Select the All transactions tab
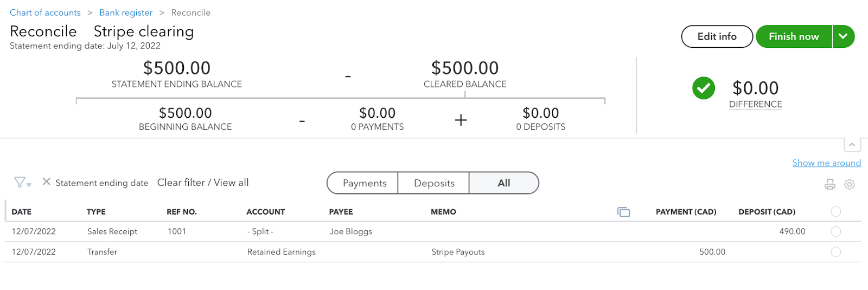The image size is (868, 290). pos(503,183)
